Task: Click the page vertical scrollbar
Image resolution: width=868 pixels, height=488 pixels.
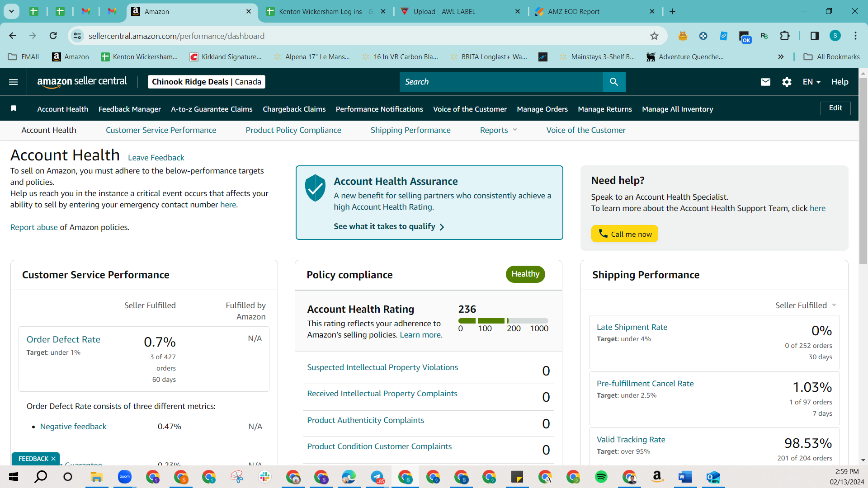Action: [x=863, y=172]
